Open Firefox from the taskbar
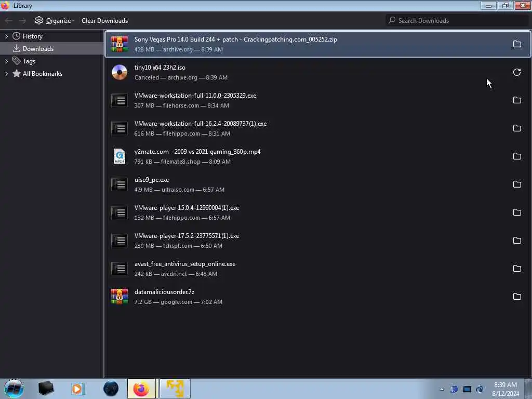The width and height of the screenshot is (532, 399). click(141, 389)
